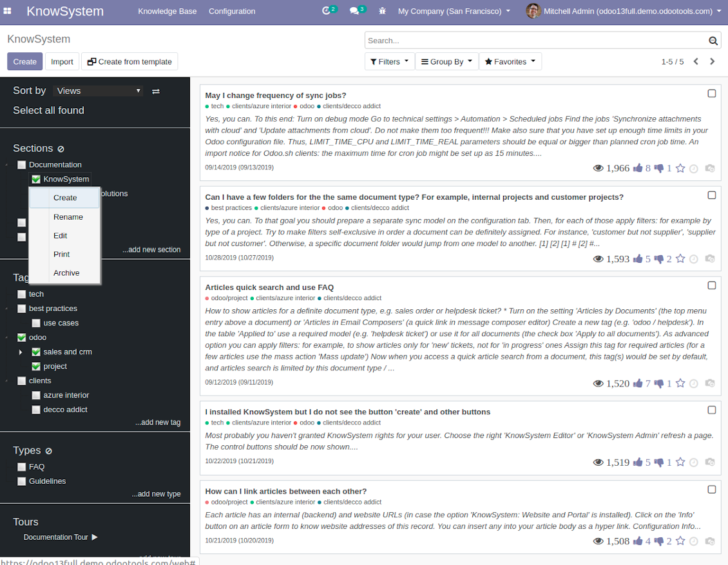Click '...add new type' link
Image resolution: width=728 pixels, height=565 pixels.
pos(156,494)
